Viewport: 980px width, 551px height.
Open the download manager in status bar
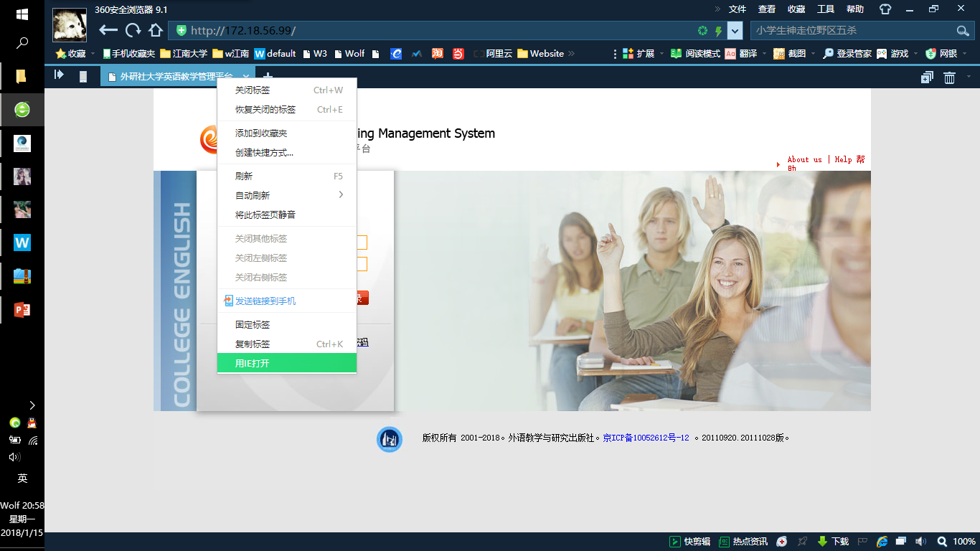click(833, 542)
